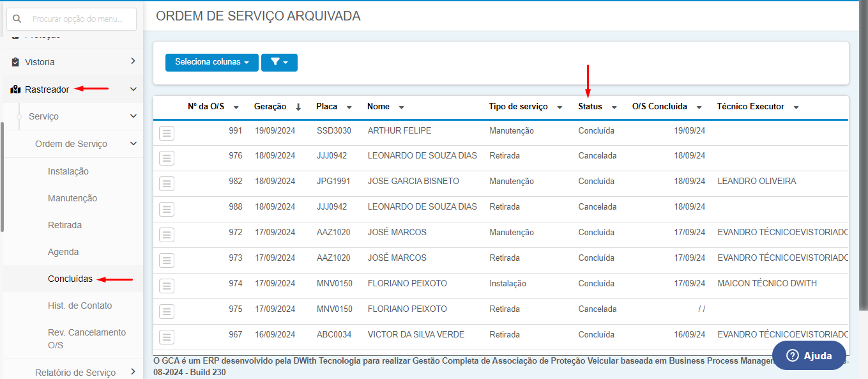Open the Retirada menu item
868x379 pixels.
tap(65, 225)
